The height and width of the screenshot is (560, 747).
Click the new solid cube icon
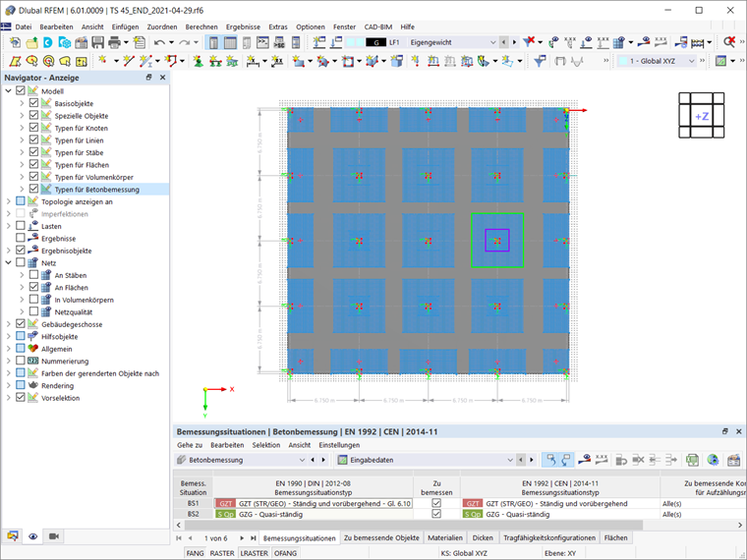(x=396, y=61)
